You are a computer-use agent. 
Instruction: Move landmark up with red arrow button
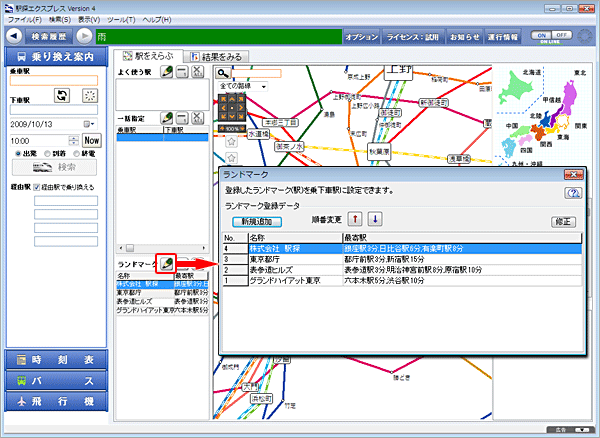tap(355, 220)
